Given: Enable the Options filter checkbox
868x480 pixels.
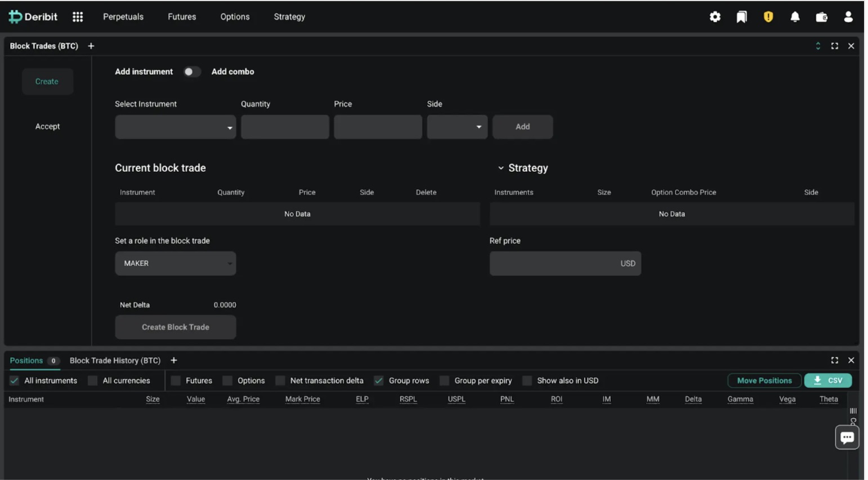Looking at the screenshot, I should point(227,380).
